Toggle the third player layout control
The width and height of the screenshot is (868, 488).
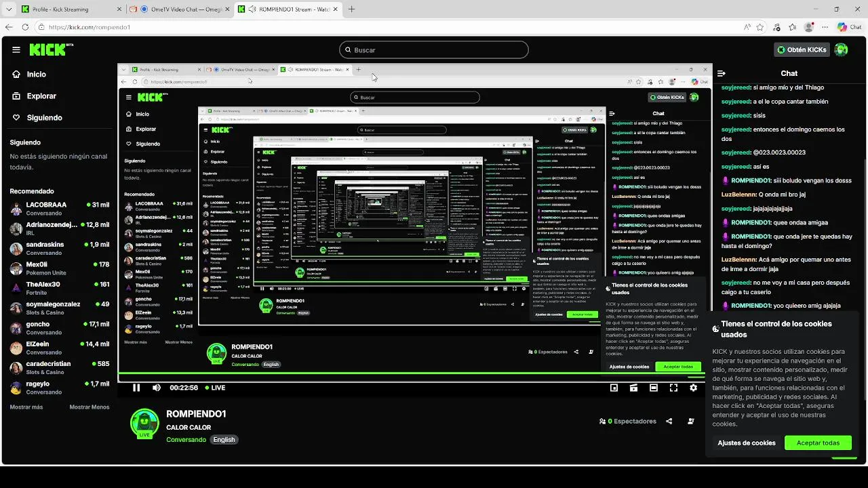[x=654, y=388]
